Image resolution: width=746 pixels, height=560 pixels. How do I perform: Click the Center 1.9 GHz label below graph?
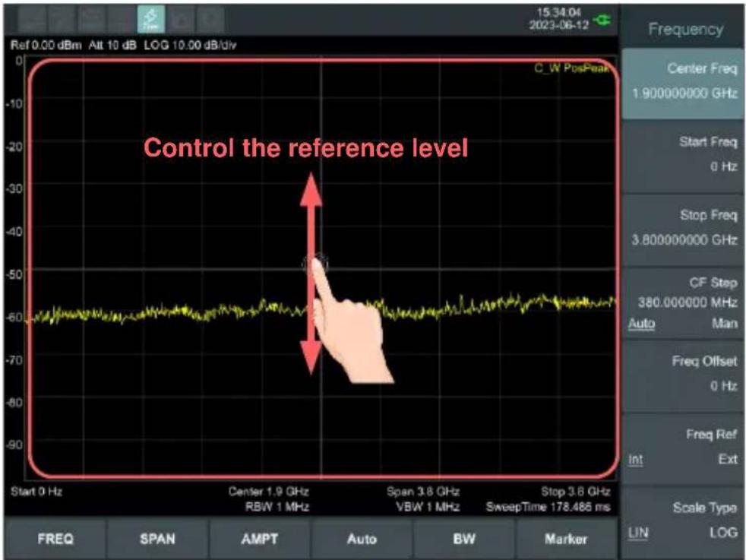coord(268,492)
